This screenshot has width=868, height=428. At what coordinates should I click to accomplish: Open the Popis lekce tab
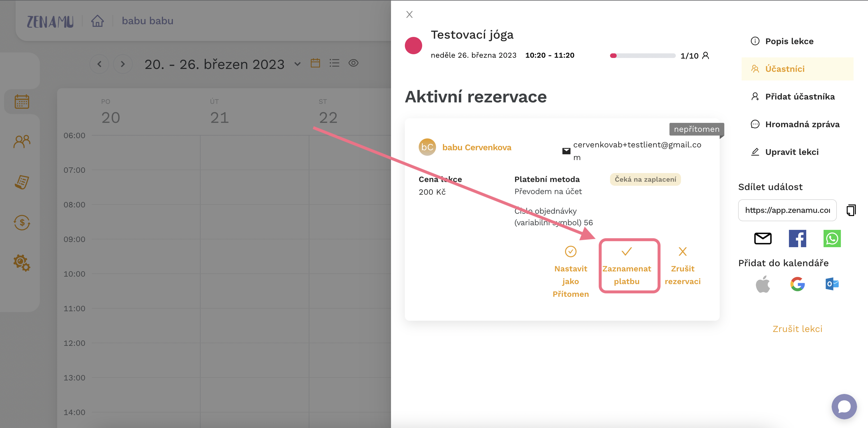pyautogui.click(x=797, y=41)
